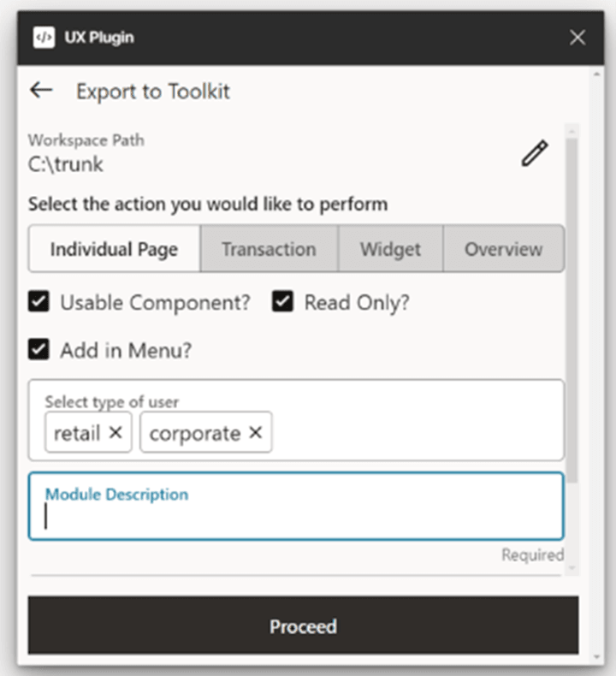The image size is (616, 676).
Task: Edit workspace path with pencil icon
Action: tap(535, 154)
